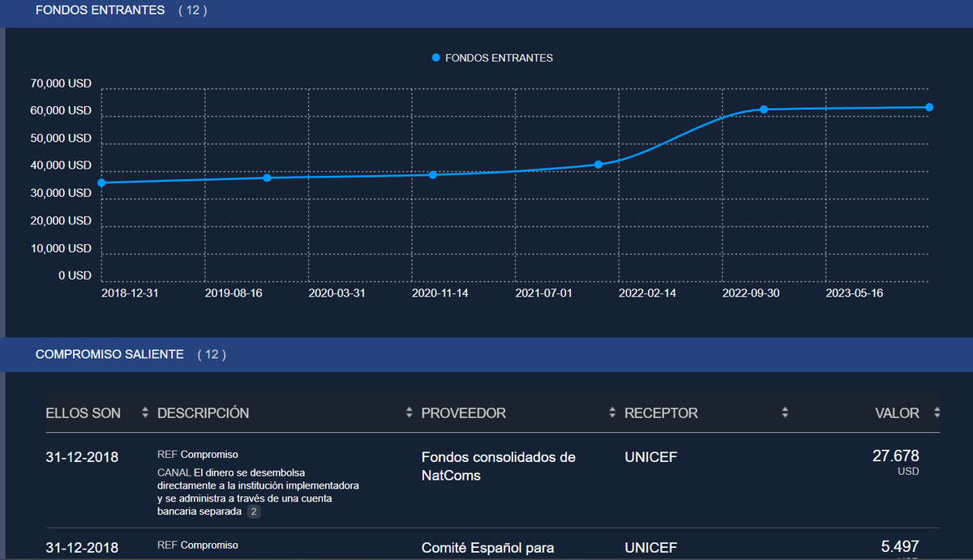The image size is (973, 560).
Task: Click 31-12-2018 date in Comité Español row
Action: point(82,548)
